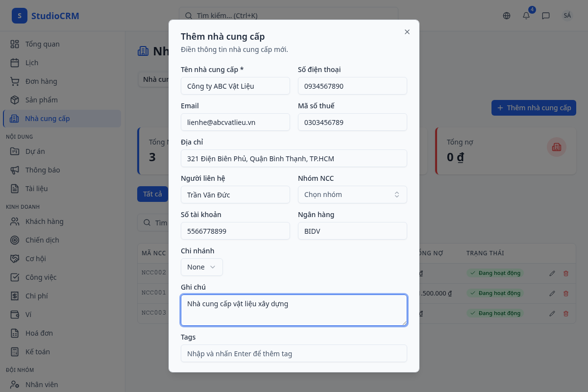Open Khách hàng in the sidebar
Image resolution: width=588 pixels, height=392 pixels.
tap(44, 221)
